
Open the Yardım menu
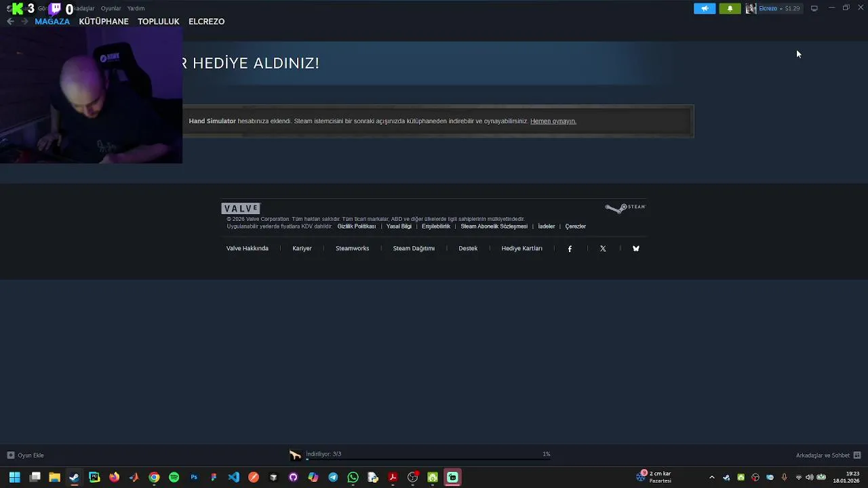click(136, 9)
